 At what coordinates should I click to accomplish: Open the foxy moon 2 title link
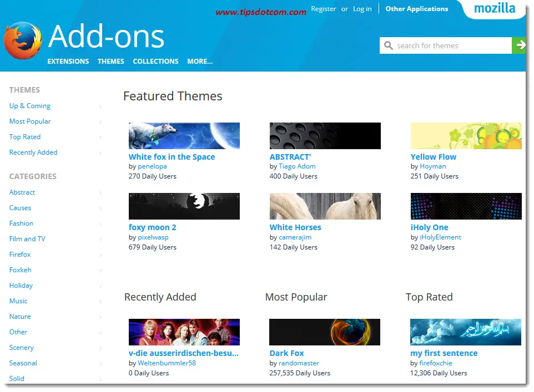153,227
